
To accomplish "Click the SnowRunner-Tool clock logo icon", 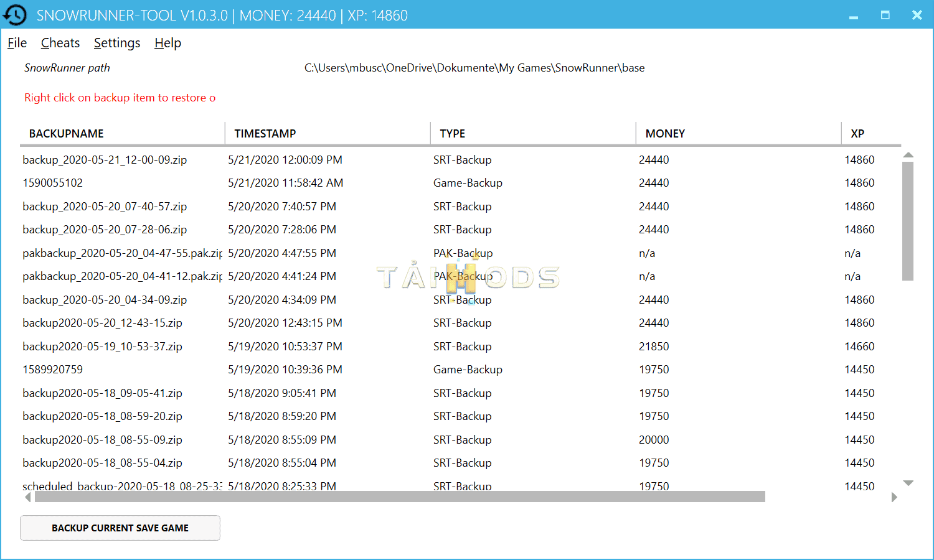I will (x=15, y=15).
